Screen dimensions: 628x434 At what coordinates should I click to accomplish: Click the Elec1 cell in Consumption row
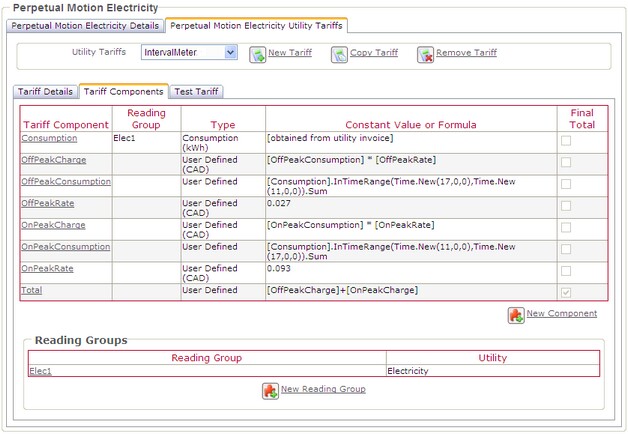tap(146, 143)
